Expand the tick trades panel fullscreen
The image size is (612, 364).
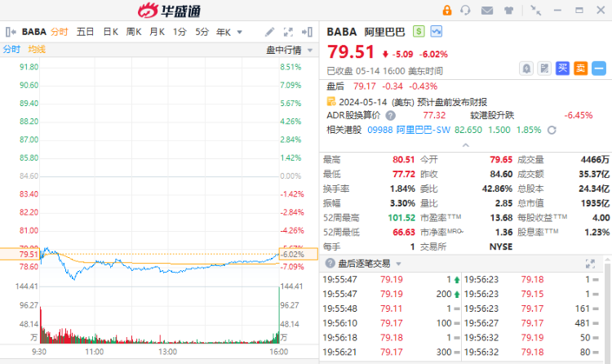(590, 264)
